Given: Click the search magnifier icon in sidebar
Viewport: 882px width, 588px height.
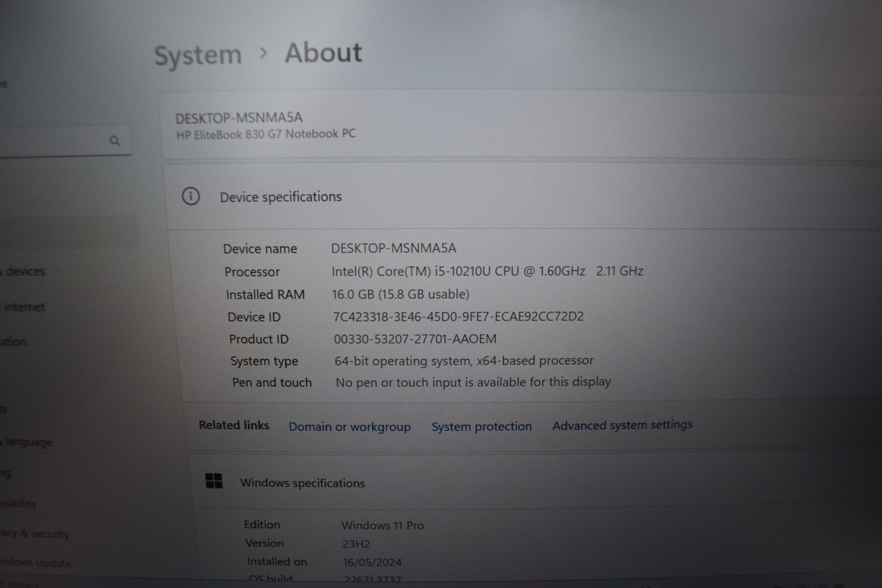Looking at the screenshot, I should coord(115,141).
